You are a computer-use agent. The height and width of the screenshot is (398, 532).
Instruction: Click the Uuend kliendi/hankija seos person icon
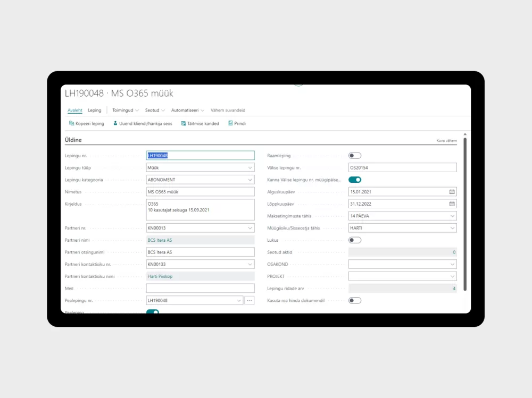pyautogui.click(x=115, y=123)
